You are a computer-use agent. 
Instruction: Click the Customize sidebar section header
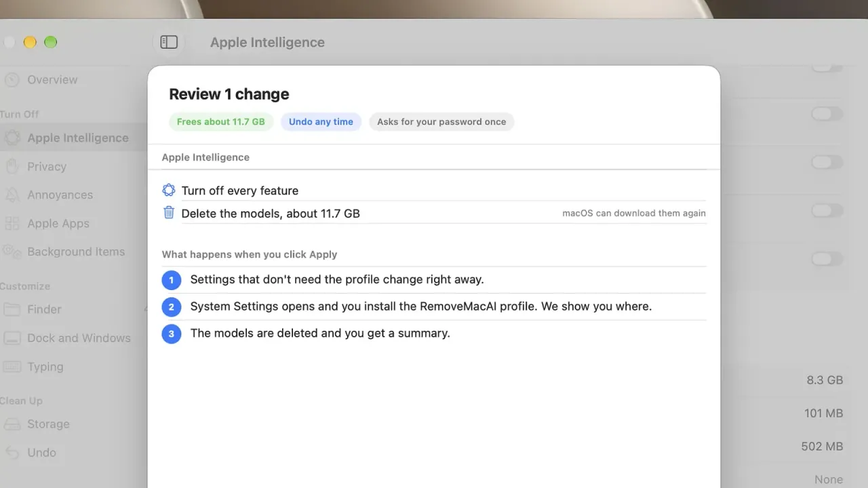[x=25, y=286]
